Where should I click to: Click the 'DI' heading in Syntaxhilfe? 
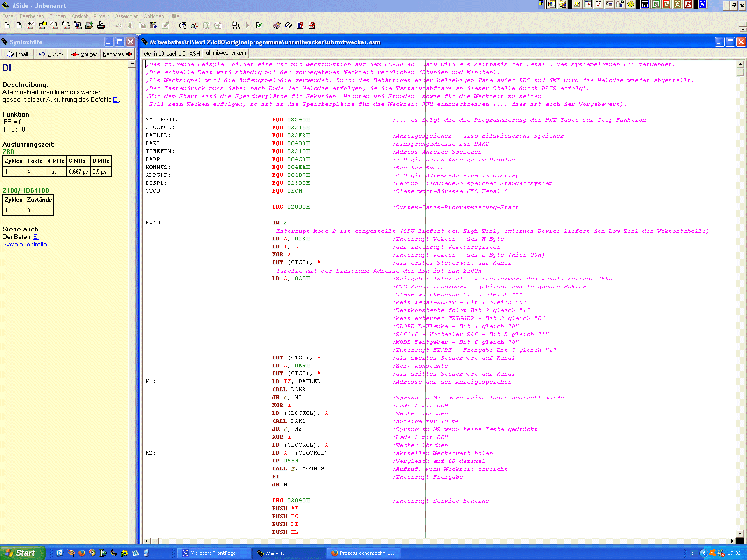point(7,68)
